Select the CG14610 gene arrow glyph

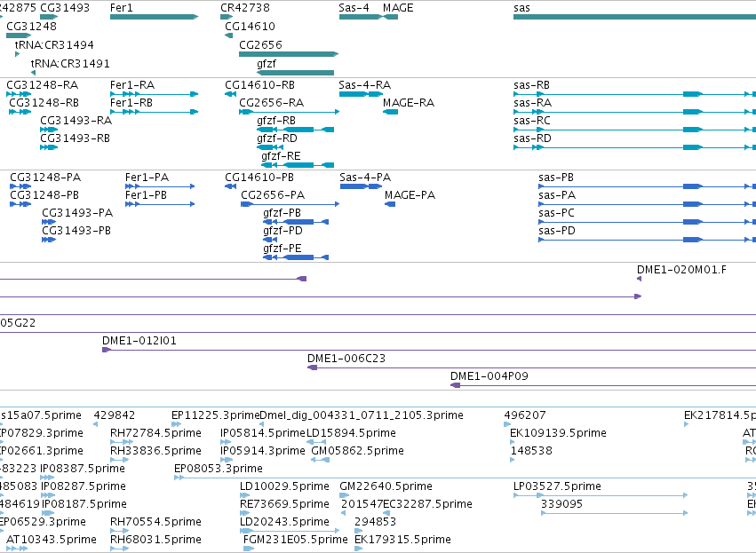tap(228, 36)
